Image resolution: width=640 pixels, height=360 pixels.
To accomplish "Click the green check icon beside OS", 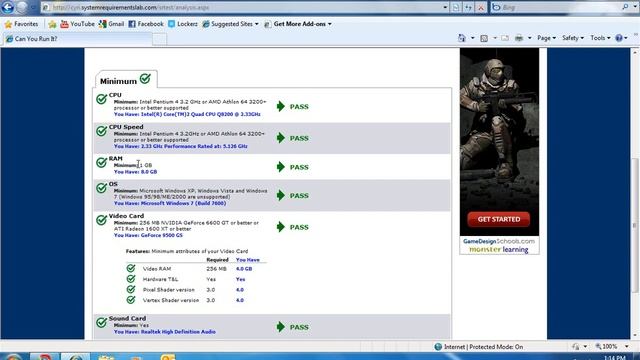I will (101, 188).
